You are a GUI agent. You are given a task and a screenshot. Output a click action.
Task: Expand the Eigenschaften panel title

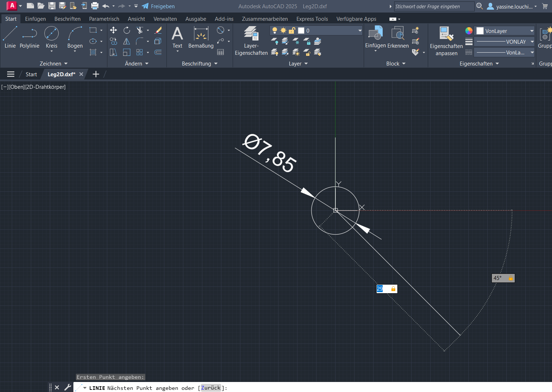tap(479, 63)
